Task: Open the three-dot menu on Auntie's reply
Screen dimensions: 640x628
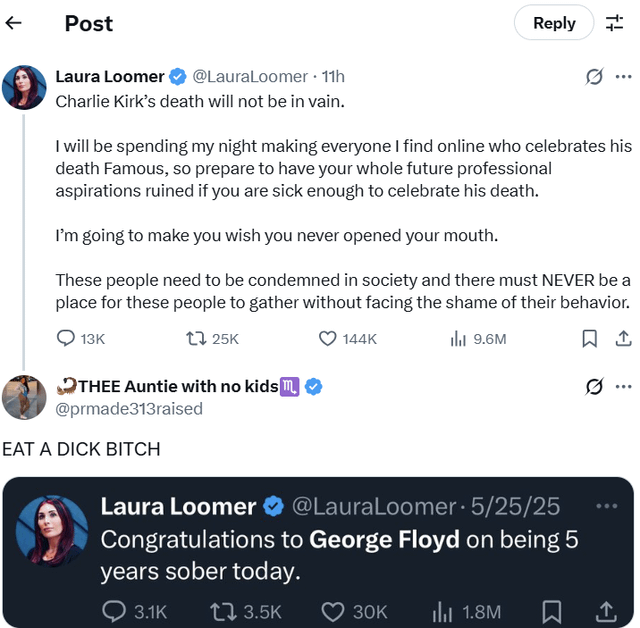Action: click(624, 387)
